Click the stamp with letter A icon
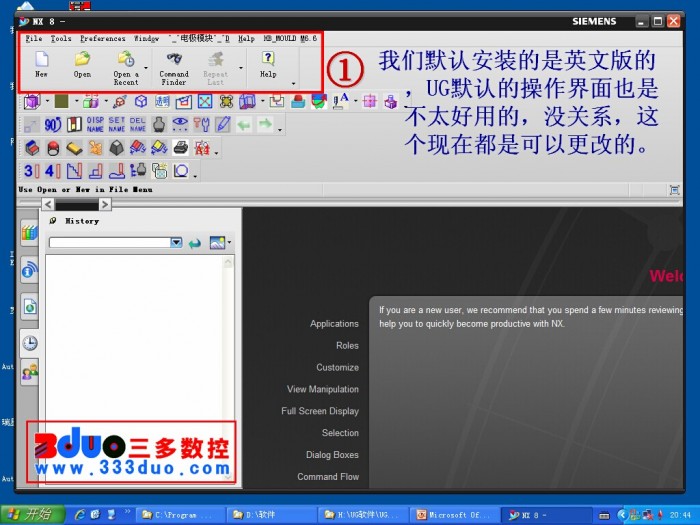The height and width of the screenshot is (525, 700). (x=341, y=101)
